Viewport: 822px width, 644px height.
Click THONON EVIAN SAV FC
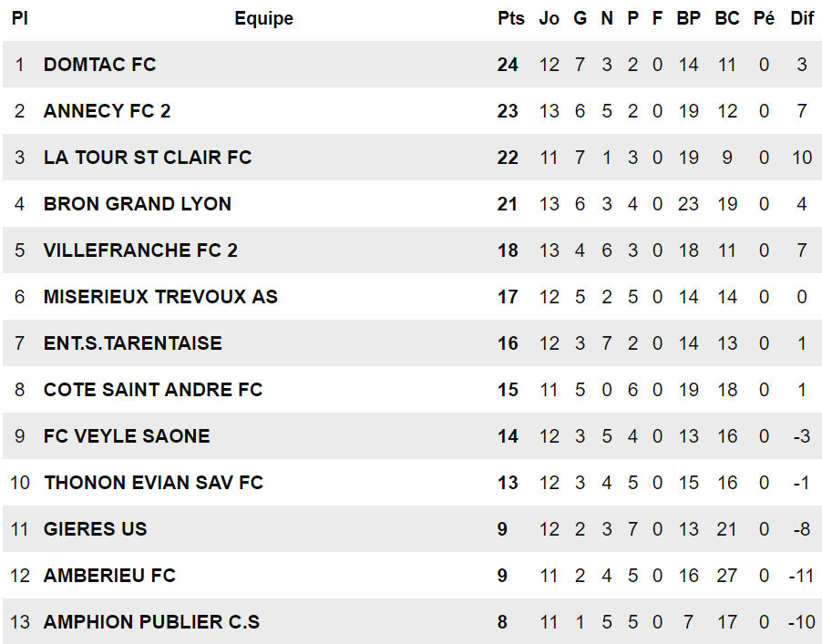pos(153,483)
